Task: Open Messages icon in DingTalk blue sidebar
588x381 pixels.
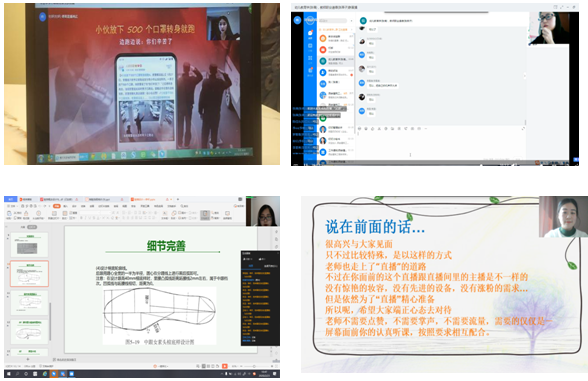Action: point(310,34)
